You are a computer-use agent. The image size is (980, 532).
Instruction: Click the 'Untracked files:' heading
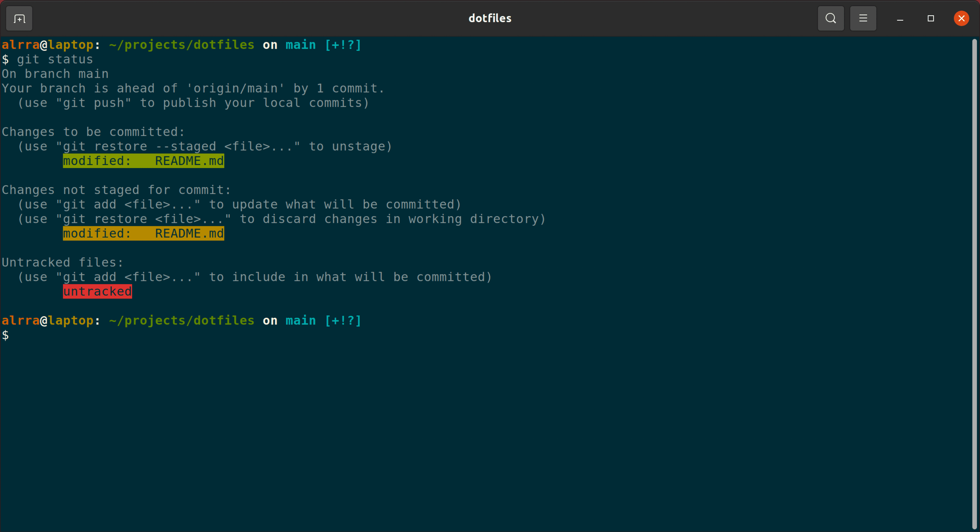[63, 263]
